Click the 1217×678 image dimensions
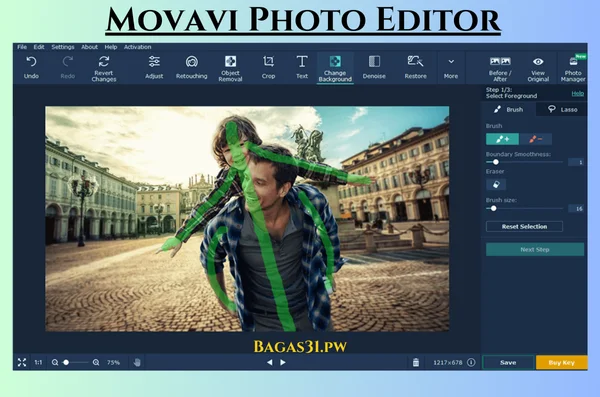Image resolution: width=600 pixels, height=397 pixels. 448,362
